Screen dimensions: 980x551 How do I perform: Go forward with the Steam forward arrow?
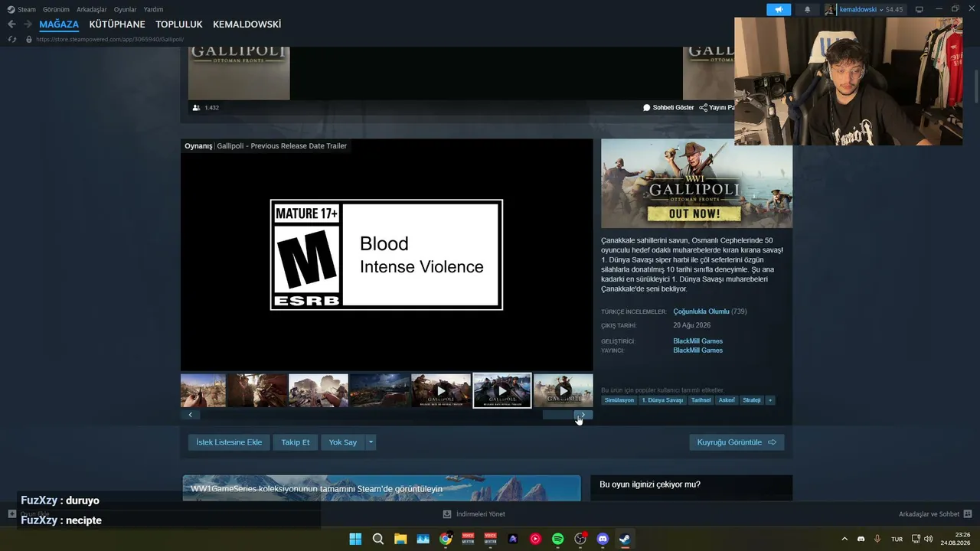click(28, 24)
